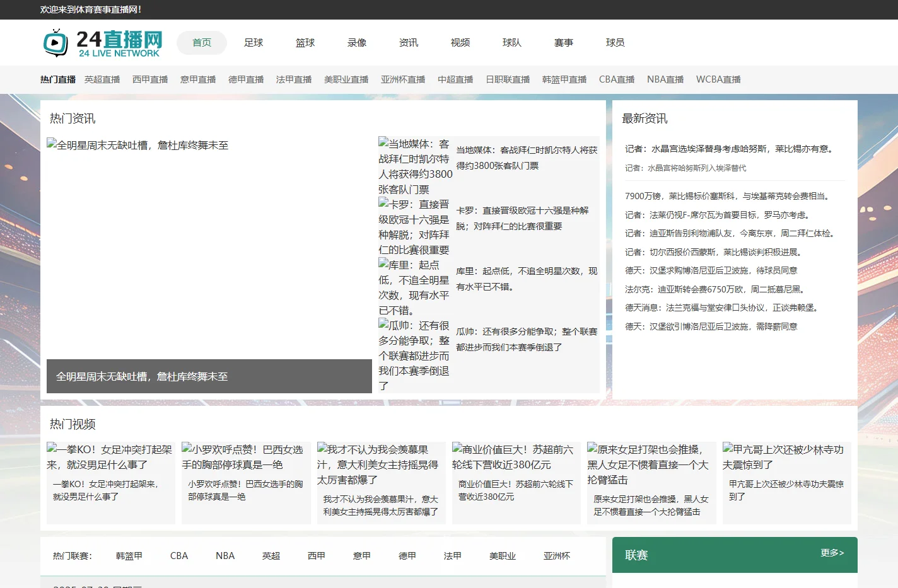
Task: Go to the 录像 section
Action: pyautogui.click(x=357, y=43)
